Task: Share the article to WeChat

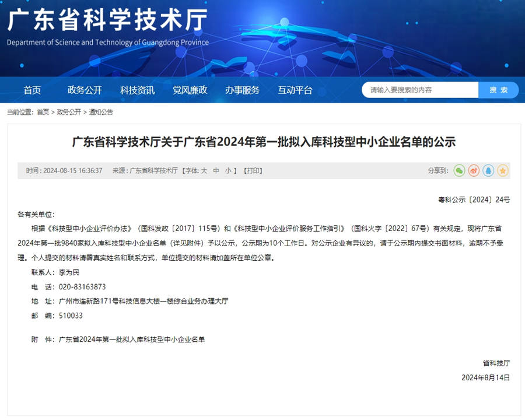Action: pyautogui.click(x=459, y=170)
